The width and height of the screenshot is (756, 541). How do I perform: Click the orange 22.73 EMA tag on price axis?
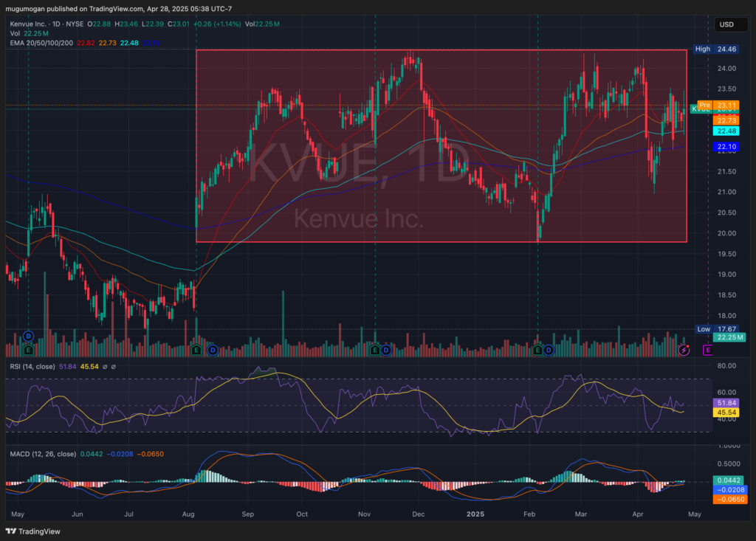tap(726, 120)
